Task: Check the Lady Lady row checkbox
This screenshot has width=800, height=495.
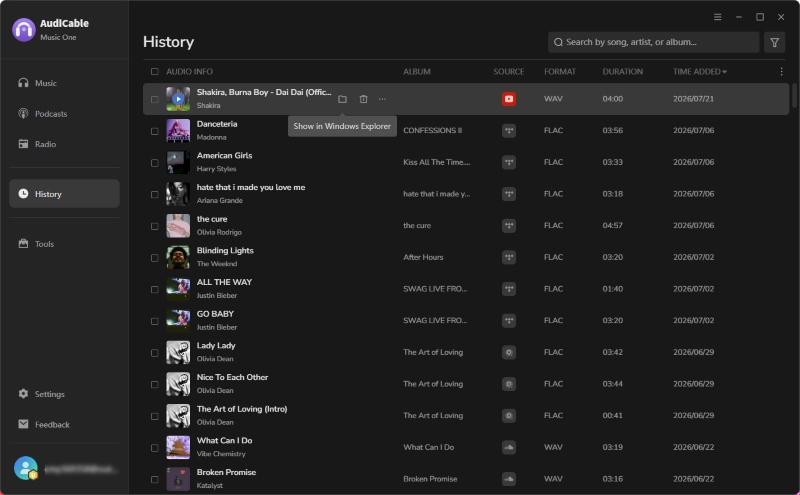Action: click(155, 353)
